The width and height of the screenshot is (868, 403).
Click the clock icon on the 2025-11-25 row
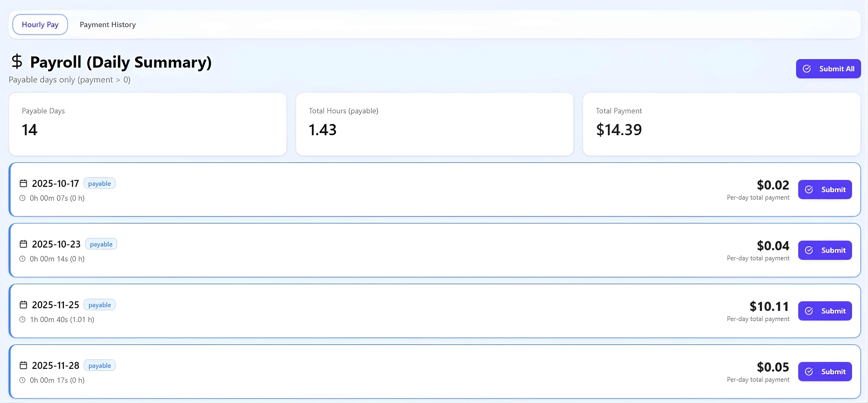(22, 320)
